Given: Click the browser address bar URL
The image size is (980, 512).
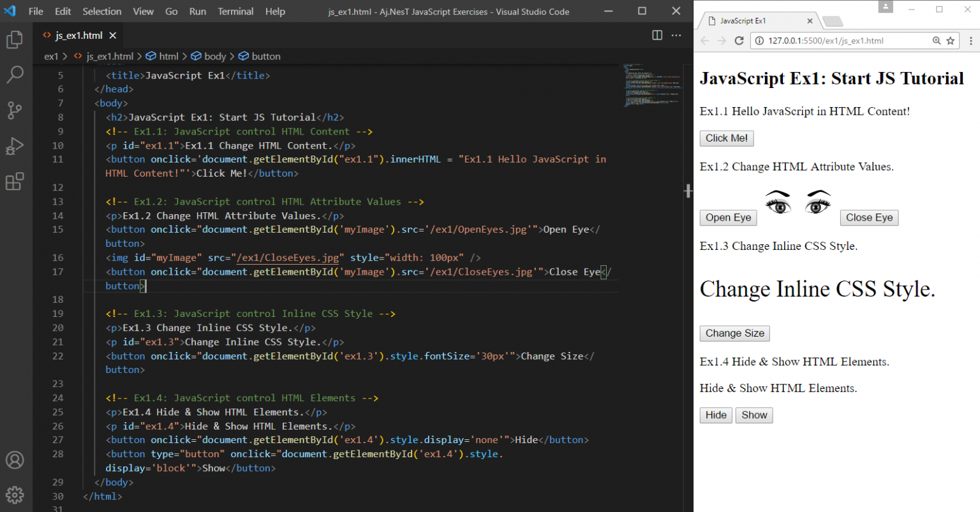Looking at the screenshot, I should 826,41.
